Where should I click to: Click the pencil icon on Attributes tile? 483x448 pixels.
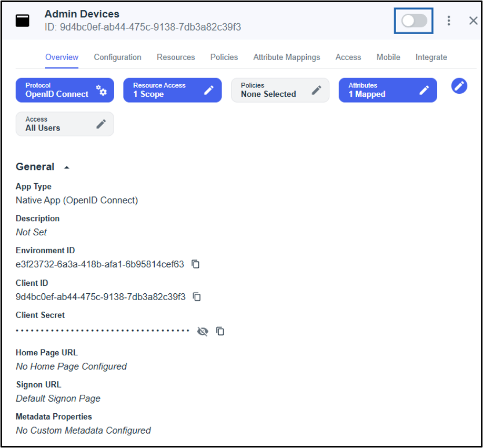(424, 90)
